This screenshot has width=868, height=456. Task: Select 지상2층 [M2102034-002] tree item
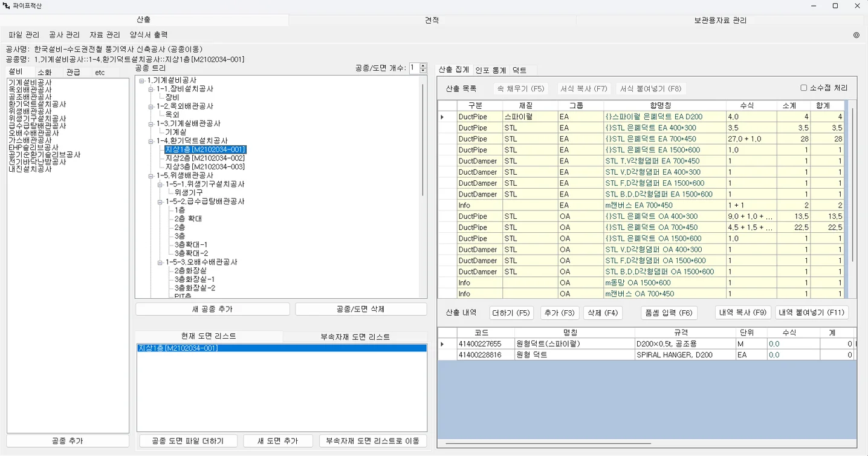pos(205,158)
